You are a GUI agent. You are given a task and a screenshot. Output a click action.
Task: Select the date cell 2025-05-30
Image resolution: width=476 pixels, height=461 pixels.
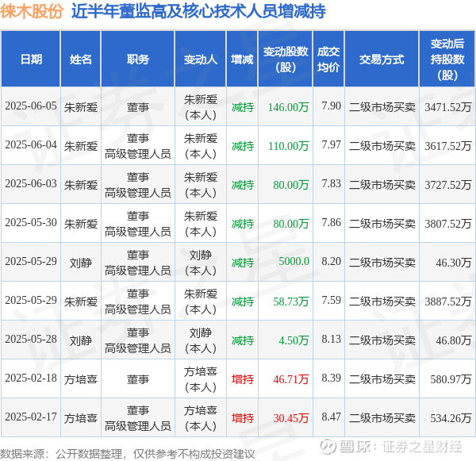click(31, 222)
